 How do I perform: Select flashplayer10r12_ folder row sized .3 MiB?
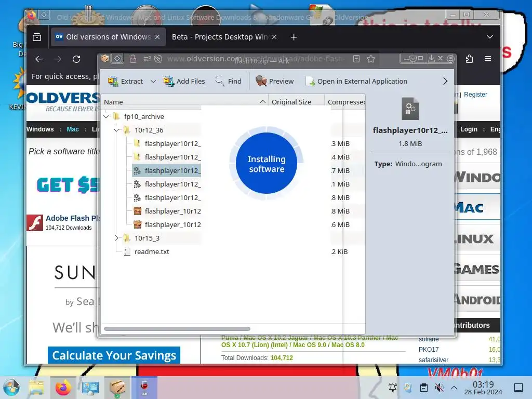tap(166, 143)
